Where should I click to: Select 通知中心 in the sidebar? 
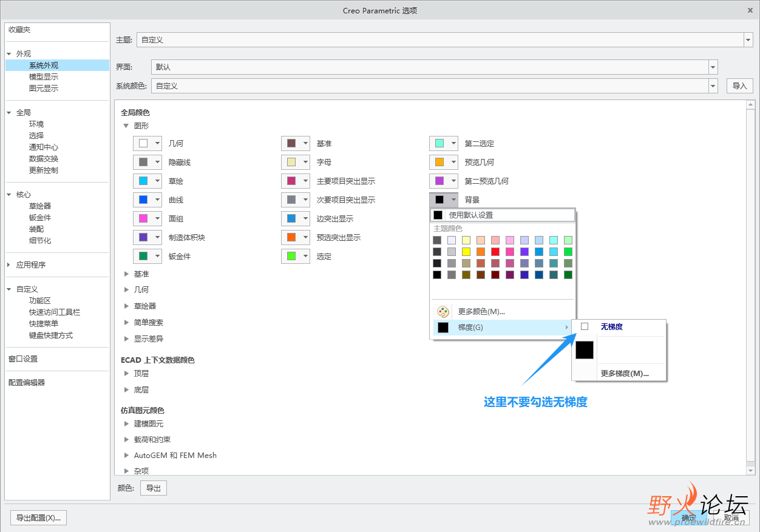44,147
